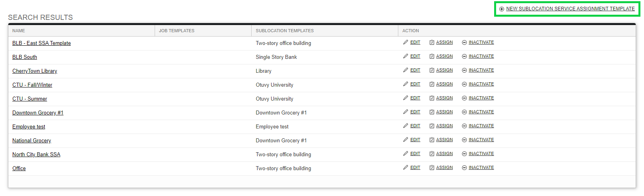Click clipboard assign icon for Downtown Grocery #1
644x196 pixels.
pos(432,112)
